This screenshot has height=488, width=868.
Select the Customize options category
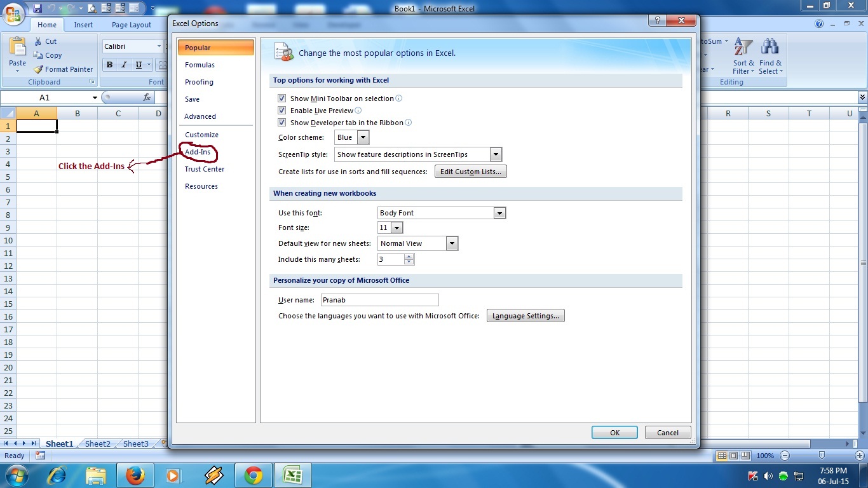point(201,135)
